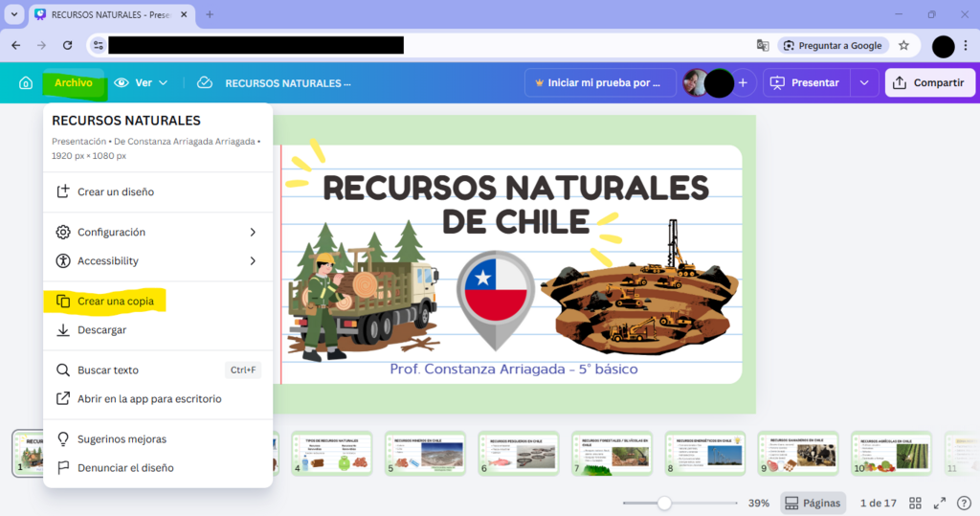Screen dimensions: 980x516
Task: Click the translate page icon
Action: 763,45
